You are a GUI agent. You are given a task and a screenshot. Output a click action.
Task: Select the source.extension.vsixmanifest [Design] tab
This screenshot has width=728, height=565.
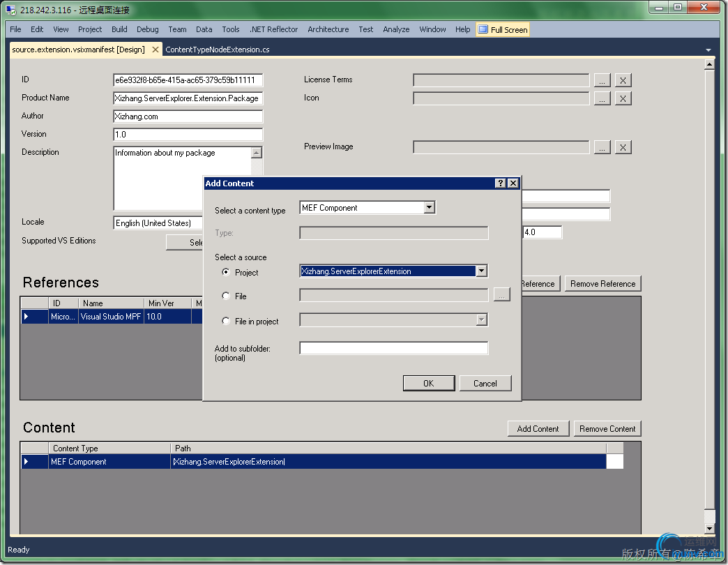tap(79, 50)
